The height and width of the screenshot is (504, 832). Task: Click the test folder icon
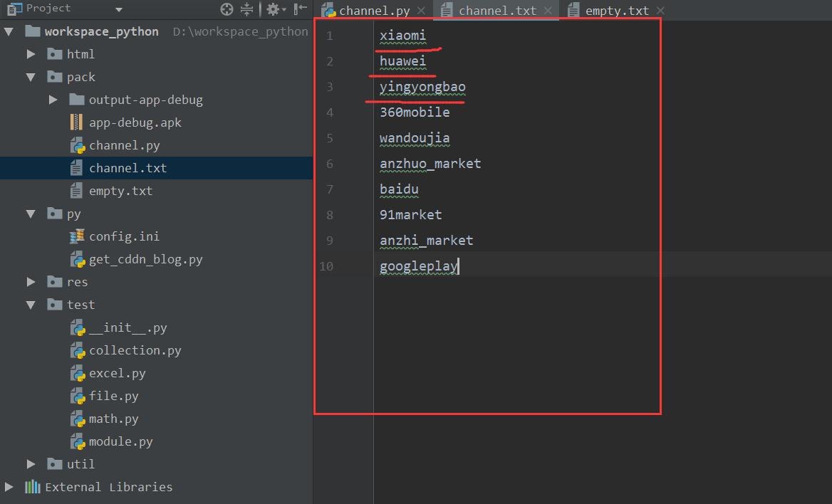54,304
